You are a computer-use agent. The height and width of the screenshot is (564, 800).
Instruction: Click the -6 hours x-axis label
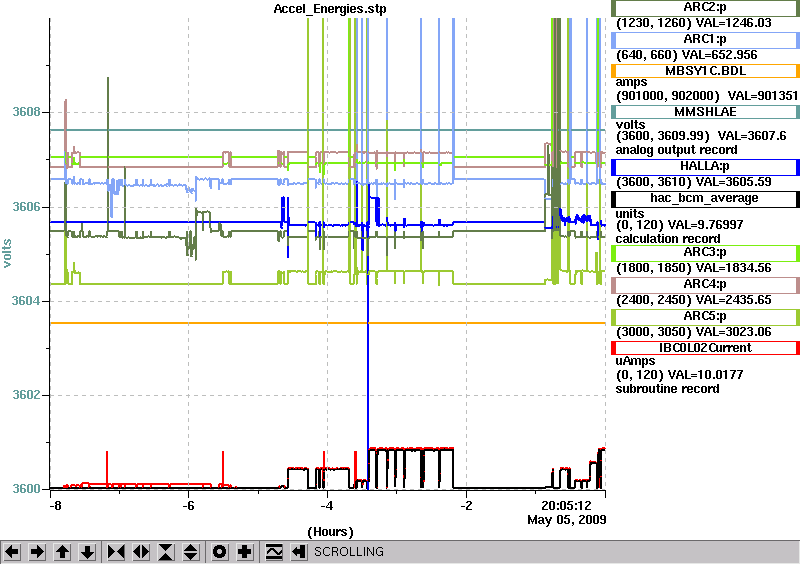coord(189,505)
